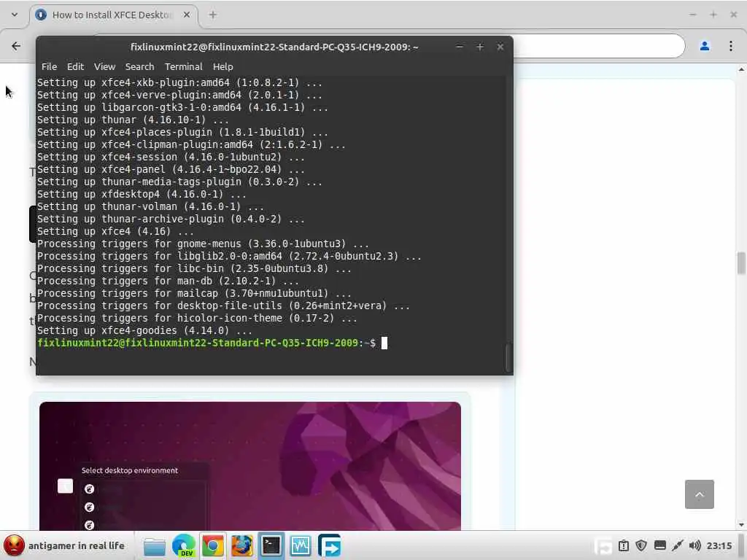Image resolution: width=747 pixels, height=560 pixels.
Task: Open the volume control tray icon
Action: (x=695, y=545)
